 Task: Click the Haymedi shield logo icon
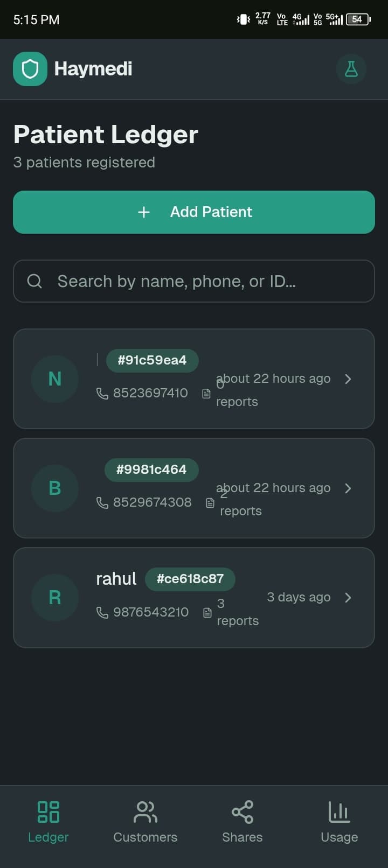coord(30,69)
